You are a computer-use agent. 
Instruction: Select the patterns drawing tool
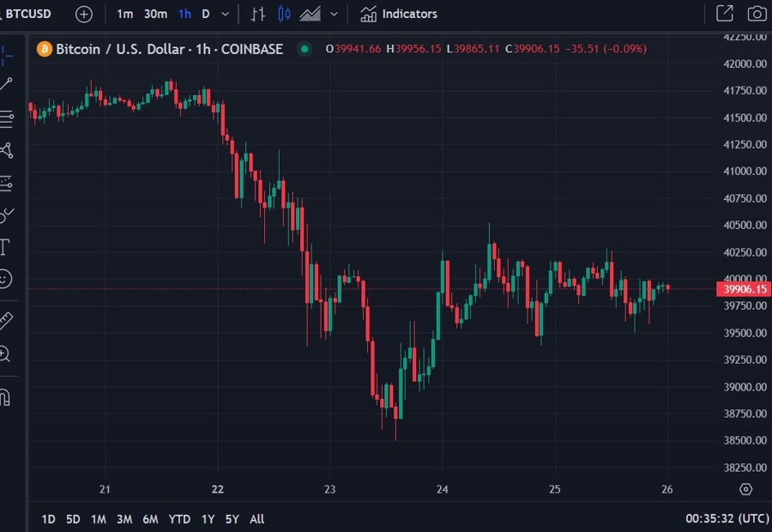[x=6, y=150]
